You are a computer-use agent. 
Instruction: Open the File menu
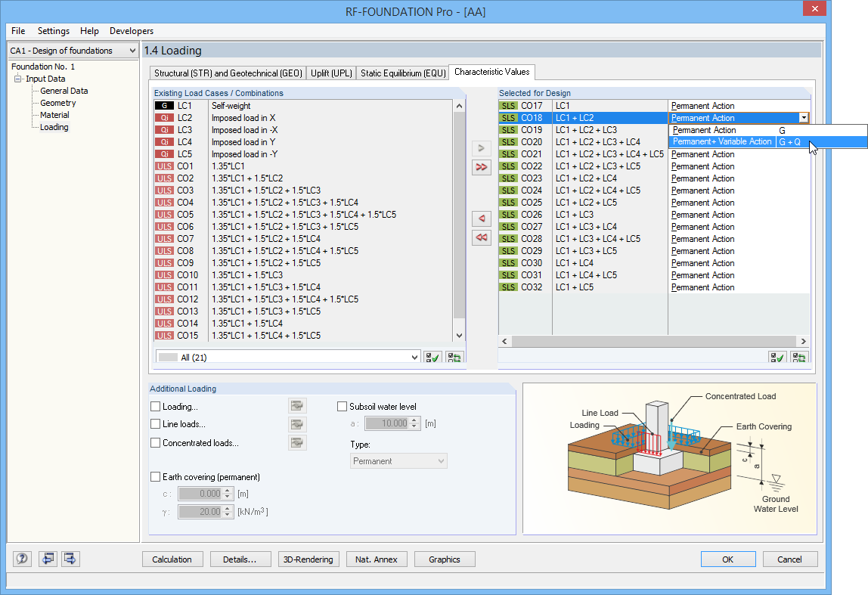pos(18,31)
